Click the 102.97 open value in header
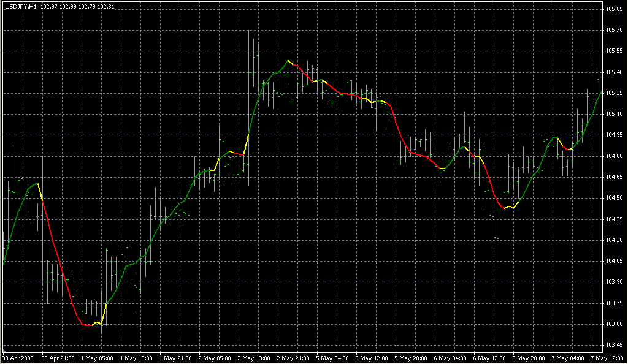This screenshot has width=628, height=364. coord(49,7)
